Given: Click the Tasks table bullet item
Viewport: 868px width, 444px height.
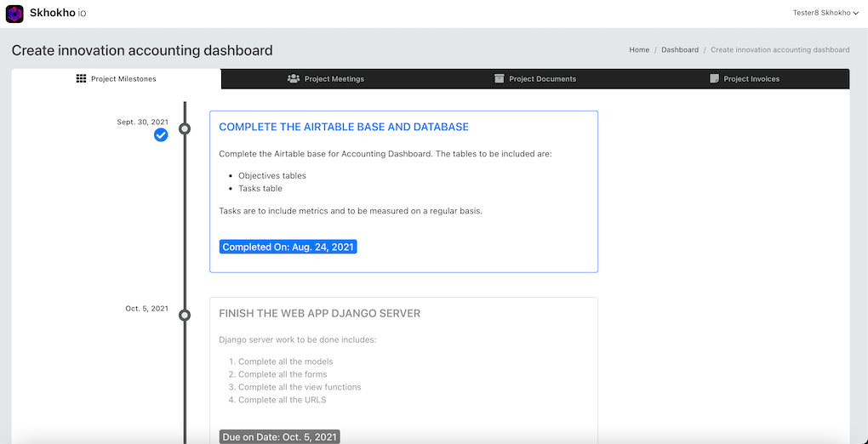Looking at the screenshot, I should pyautogui.click(x=260, y=188).
